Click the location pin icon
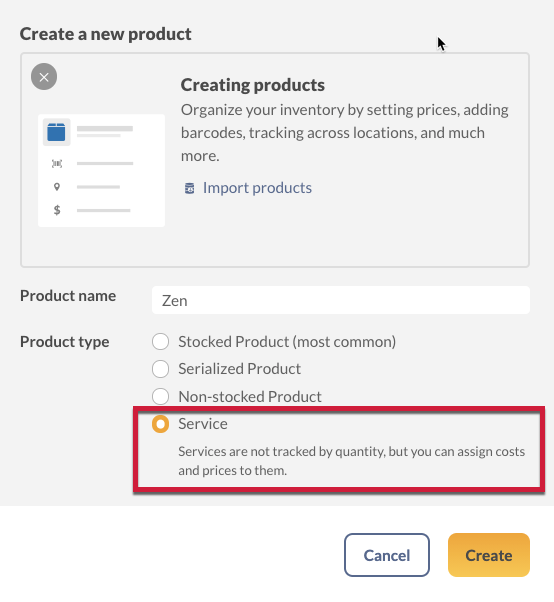The width and height of the screenshot is (554, 602). tap(57, 187)
